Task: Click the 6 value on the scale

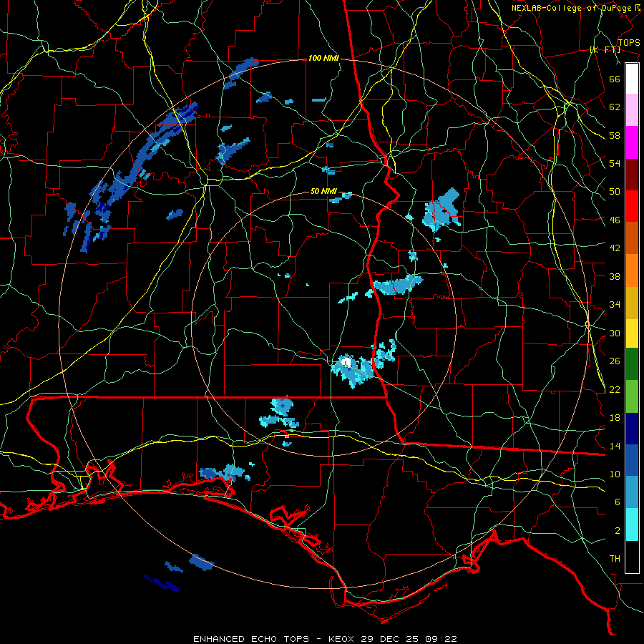Action: [618, 502]
